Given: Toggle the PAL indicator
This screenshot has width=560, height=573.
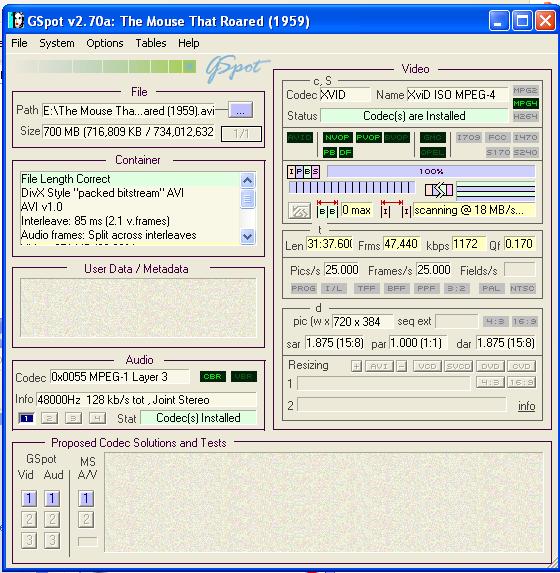Looking at the screenshot, I should (x=491, y=288).
